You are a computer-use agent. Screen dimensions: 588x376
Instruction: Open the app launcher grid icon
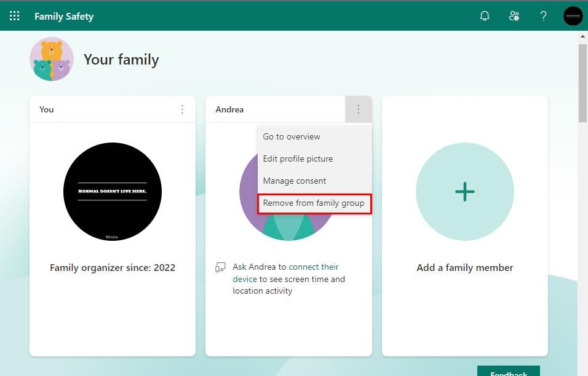click(x=15, y=16)
